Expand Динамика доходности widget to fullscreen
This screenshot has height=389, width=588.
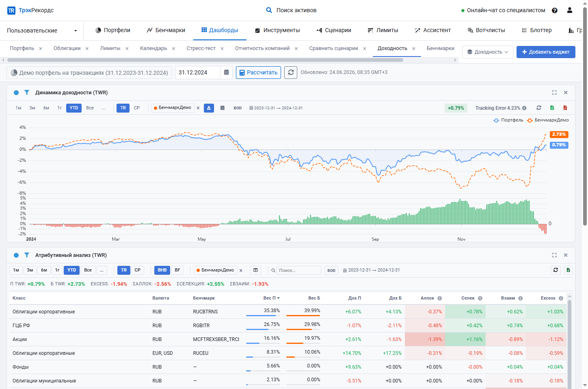pyautogui.click(x=554, y=93)
